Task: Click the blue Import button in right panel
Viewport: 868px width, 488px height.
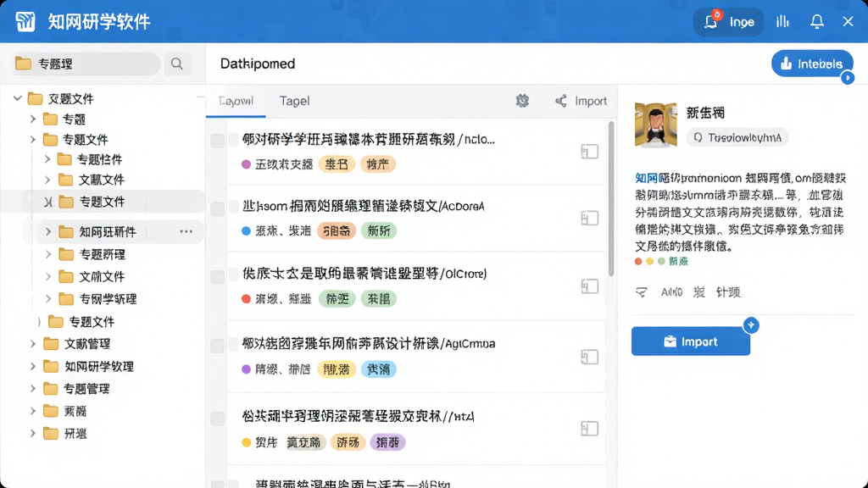Action: (x=690, y=341)
